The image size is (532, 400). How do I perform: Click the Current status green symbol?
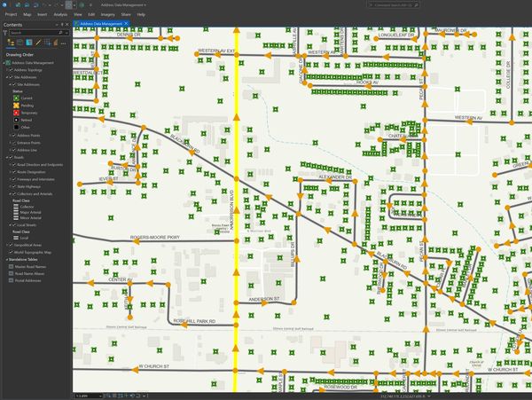(x=14, y=98)
